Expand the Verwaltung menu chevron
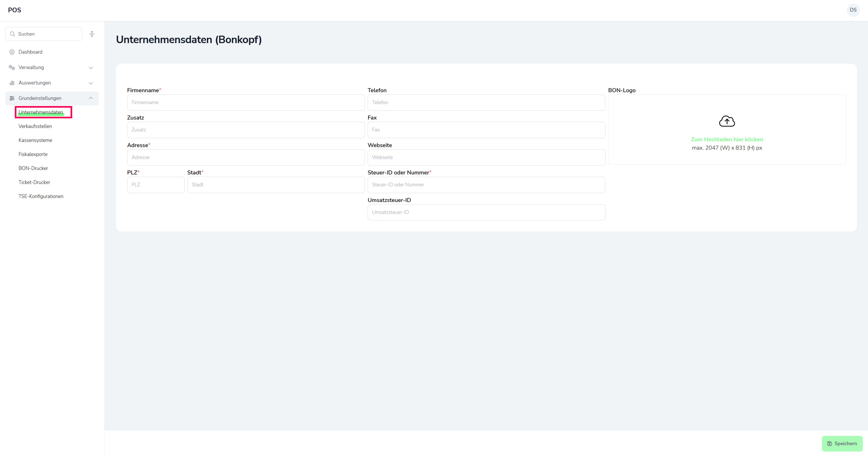Viewport: 868px width, 457px height. pyautogui.click(x=91, y=68)
